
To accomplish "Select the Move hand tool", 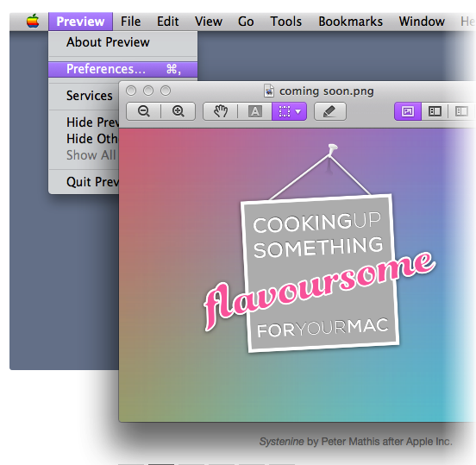I will [221, 111].
